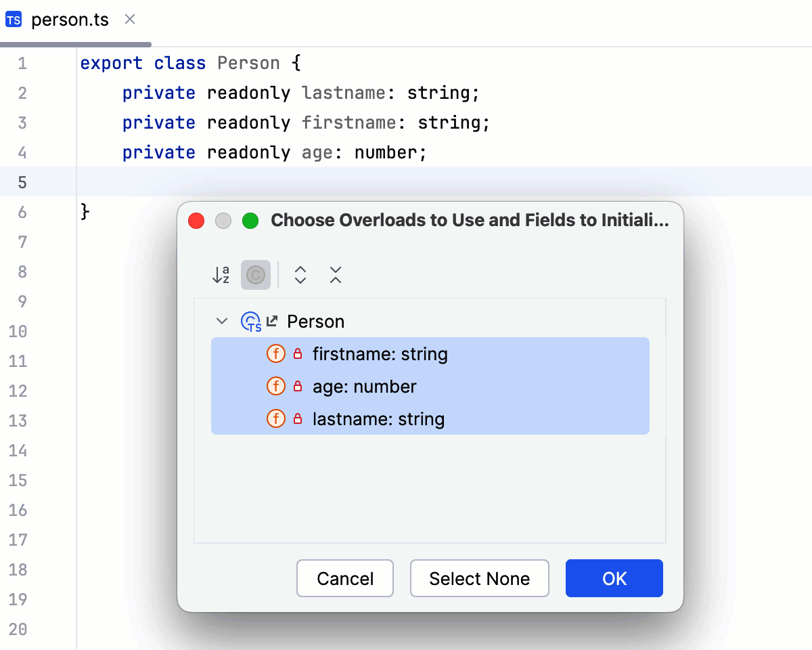
Task: Close the person.ts tab
Action: 129,20
